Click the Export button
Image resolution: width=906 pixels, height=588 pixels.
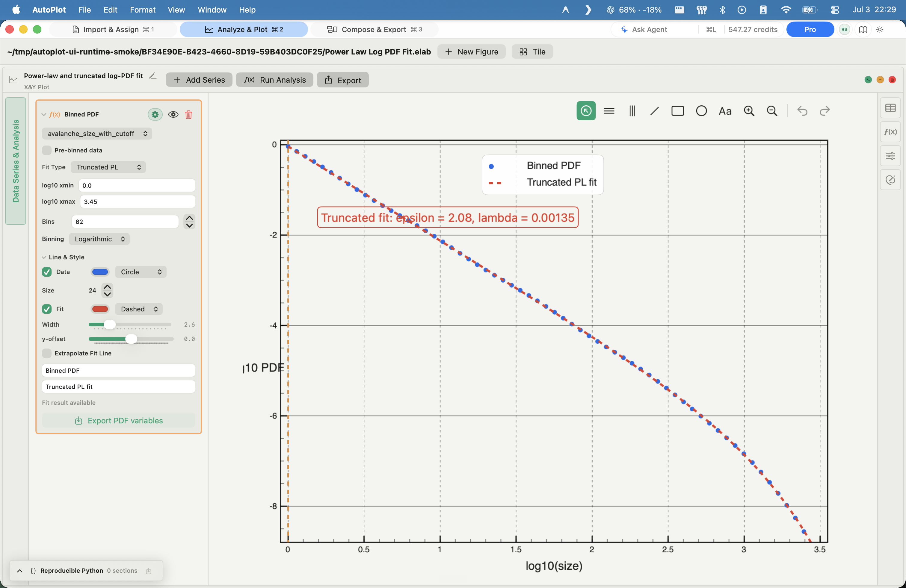[x=343, y=80]
